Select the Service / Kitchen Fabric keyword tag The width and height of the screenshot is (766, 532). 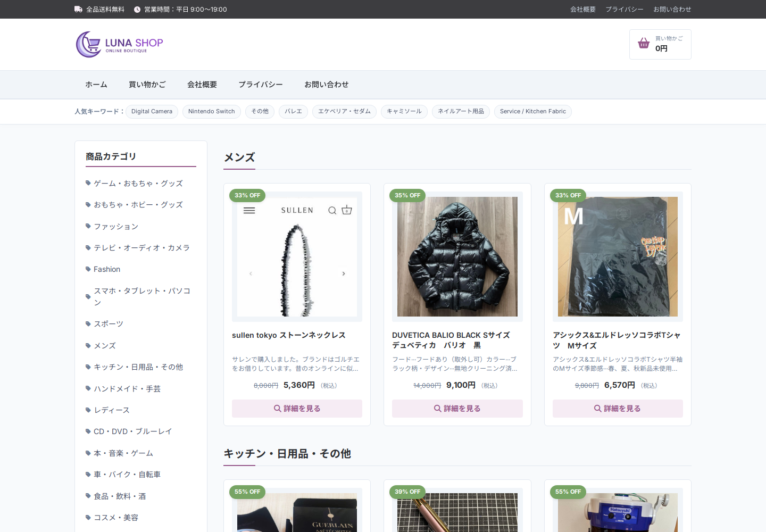click(x=533, y=111)
